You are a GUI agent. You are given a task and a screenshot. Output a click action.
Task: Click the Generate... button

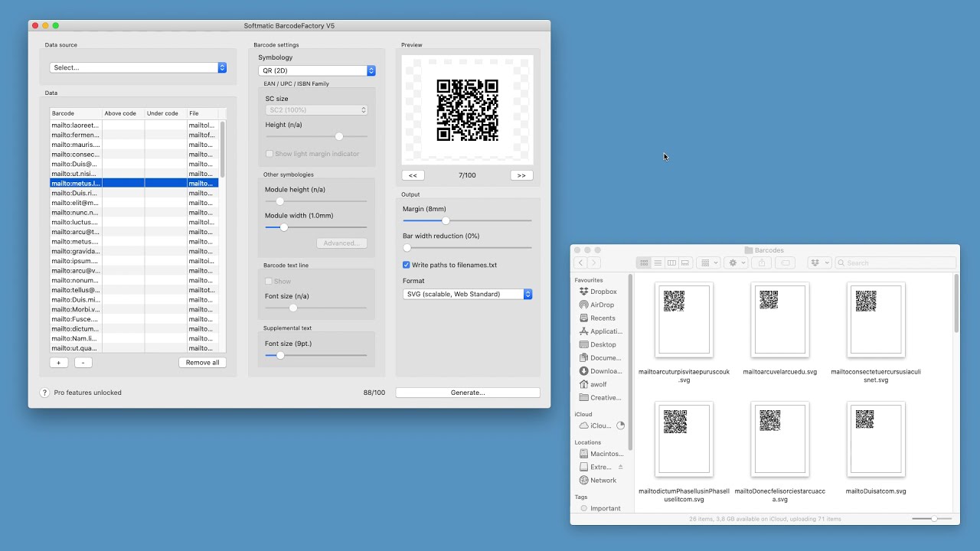pyautogui.click(x=468, y=393)
